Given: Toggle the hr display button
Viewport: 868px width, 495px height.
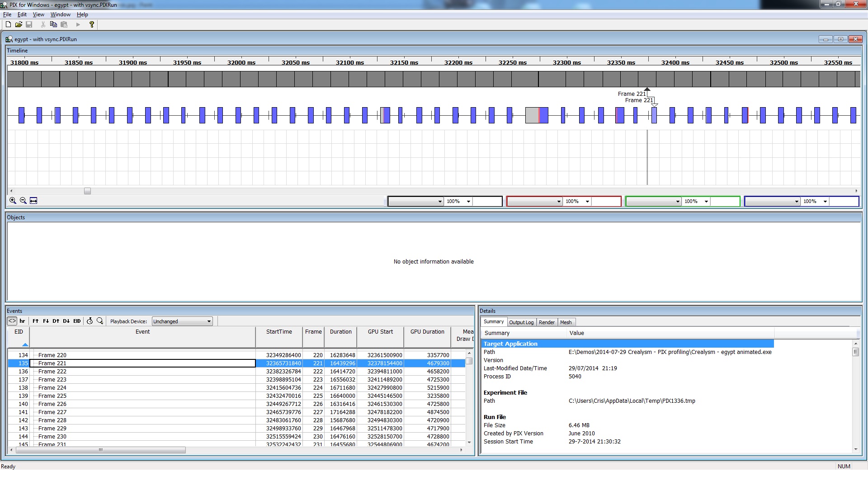Looking at the screenshot, I should pyautogui.click(x=22, y=321).
